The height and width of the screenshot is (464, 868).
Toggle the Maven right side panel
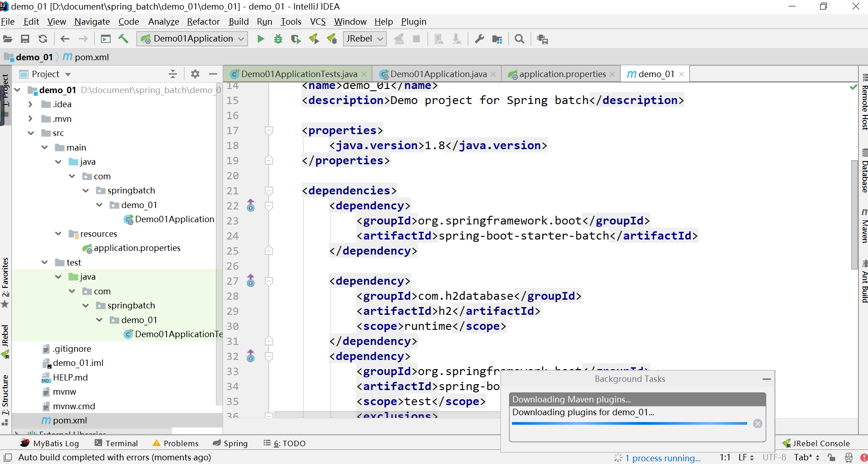864,225
